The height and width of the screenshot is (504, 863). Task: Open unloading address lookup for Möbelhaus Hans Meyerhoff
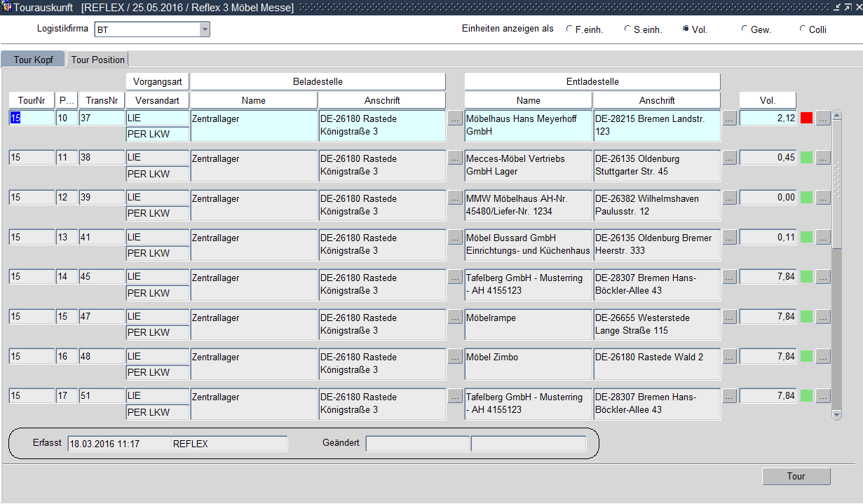730,118
